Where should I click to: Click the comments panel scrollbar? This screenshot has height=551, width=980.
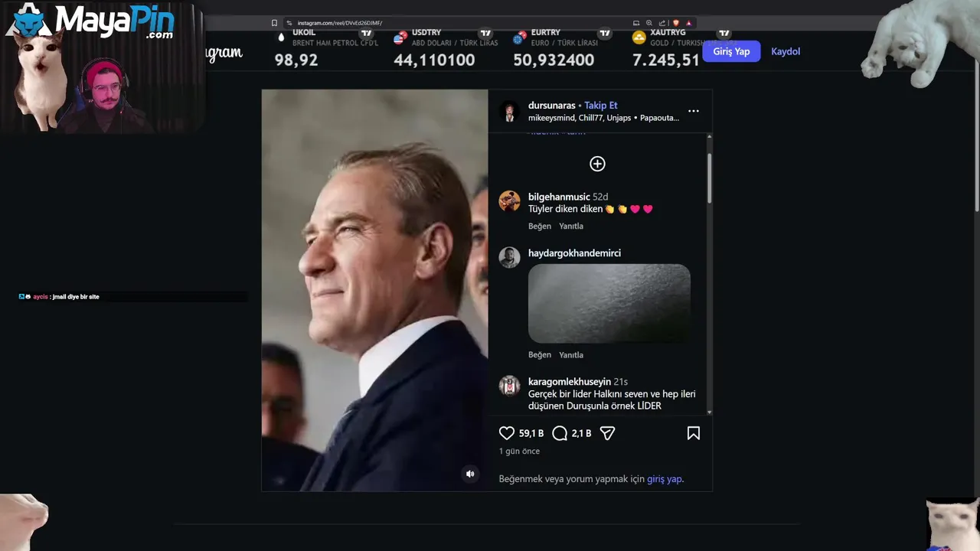(x=709, y=176)
